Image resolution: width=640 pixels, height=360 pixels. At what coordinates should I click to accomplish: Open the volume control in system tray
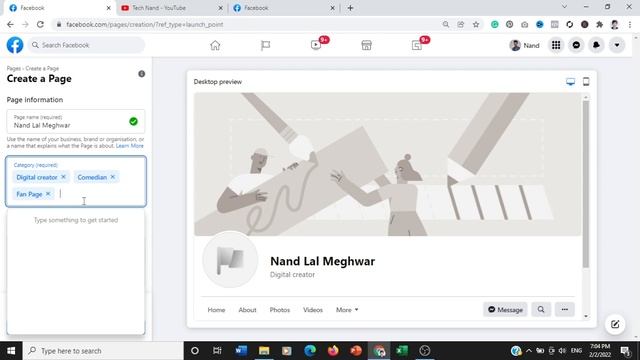pos(562,351)
